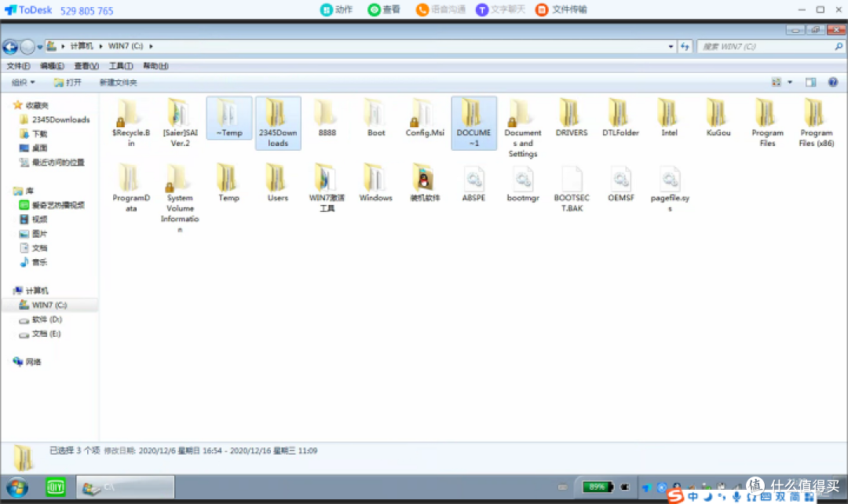
Task: Open the Windows folder
Action: pyautogui.click(x=375, y=183)
